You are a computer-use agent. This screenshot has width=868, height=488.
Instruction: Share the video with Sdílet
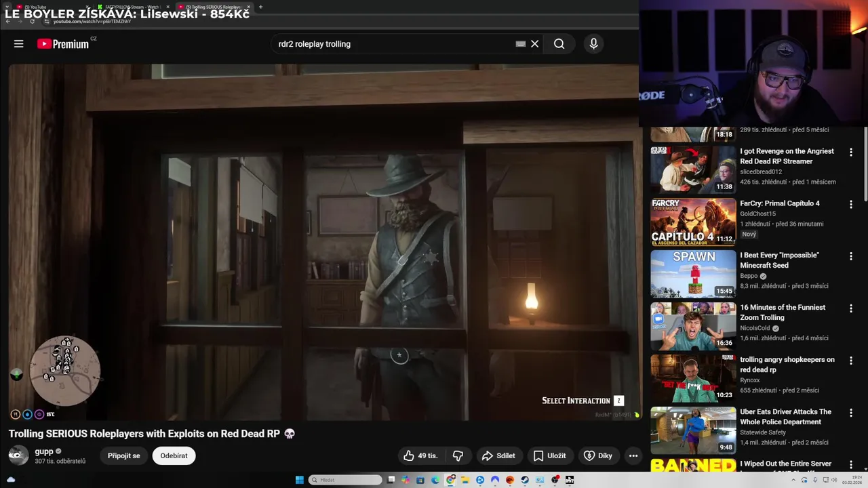click(x=498, y=455)
